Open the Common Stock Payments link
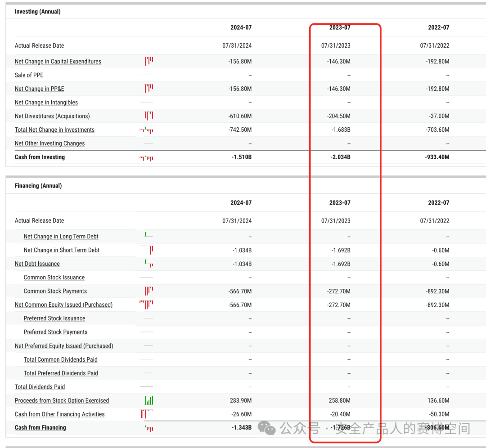The image size is (486, 448). (55, 291)
